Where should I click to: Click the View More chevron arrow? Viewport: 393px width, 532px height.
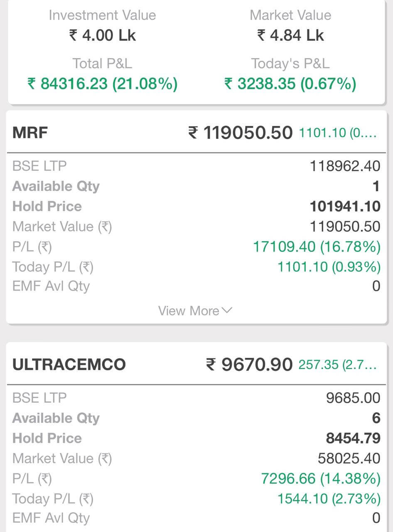(227, 311)
